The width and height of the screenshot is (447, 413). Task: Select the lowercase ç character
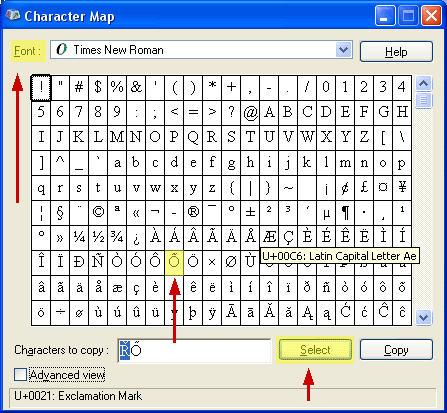tap(136, 288)
